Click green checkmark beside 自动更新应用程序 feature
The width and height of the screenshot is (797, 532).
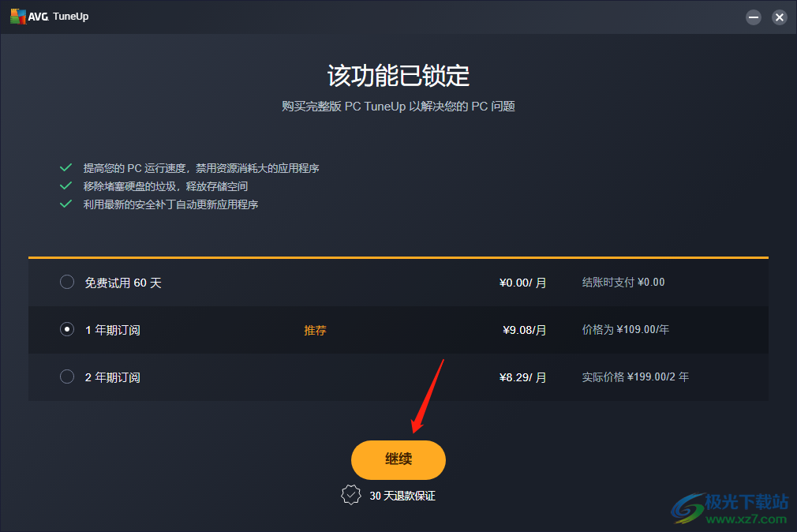65,204
